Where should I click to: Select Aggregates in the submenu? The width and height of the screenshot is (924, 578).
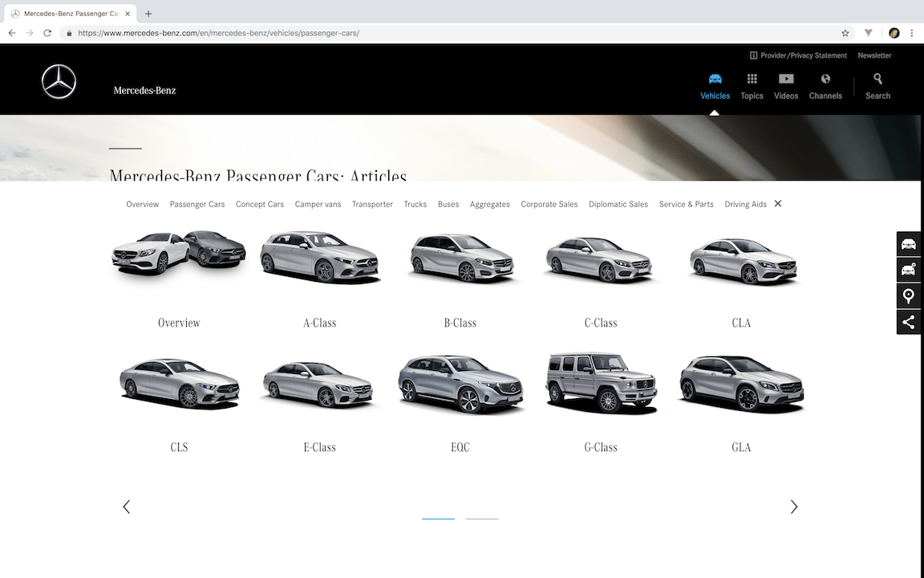click(490, 204)
